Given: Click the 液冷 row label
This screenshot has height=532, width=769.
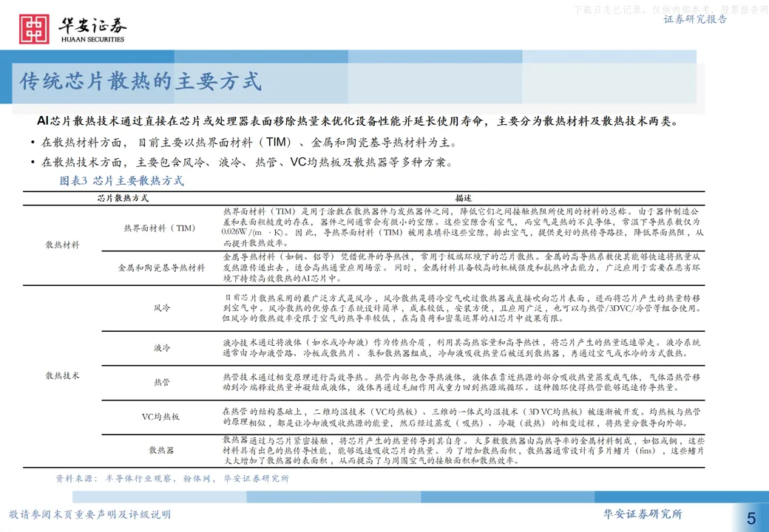Looking at the screenshot, I should [162, 348].
